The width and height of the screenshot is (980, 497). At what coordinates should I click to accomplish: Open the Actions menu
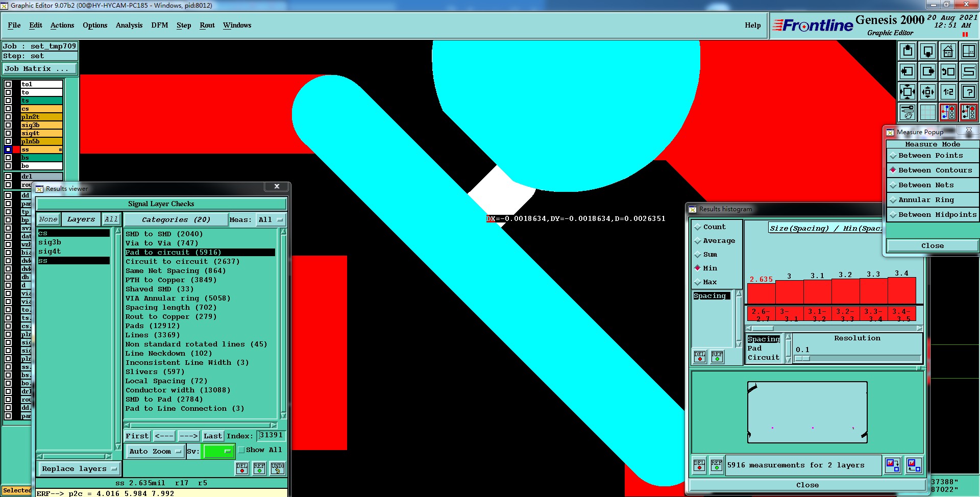pos(62,26)
